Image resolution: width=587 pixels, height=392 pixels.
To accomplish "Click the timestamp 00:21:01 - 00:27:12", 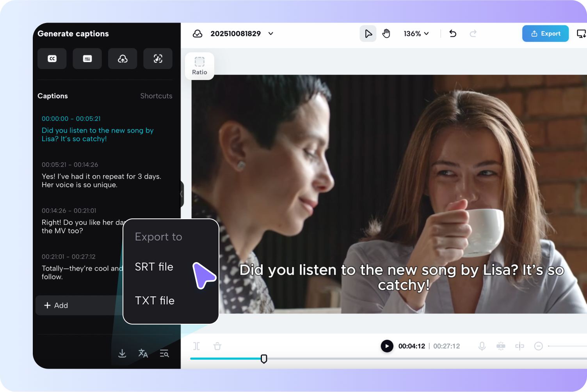I will point(69,257).
